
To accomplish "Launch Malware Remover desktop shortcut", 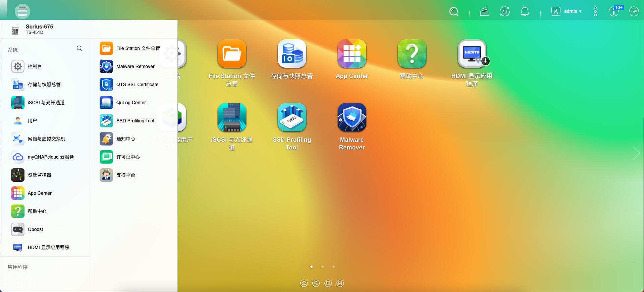I will click(352, 117).
